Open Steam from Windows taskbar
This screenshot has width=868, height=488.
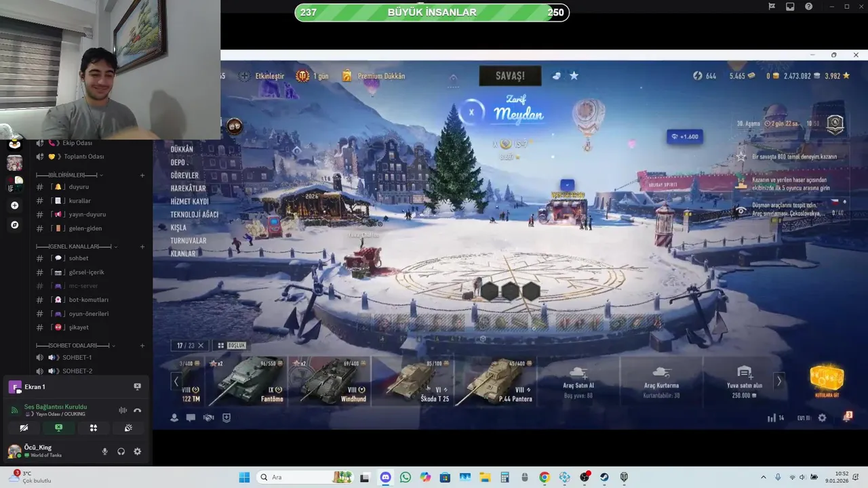click(604, 477)
